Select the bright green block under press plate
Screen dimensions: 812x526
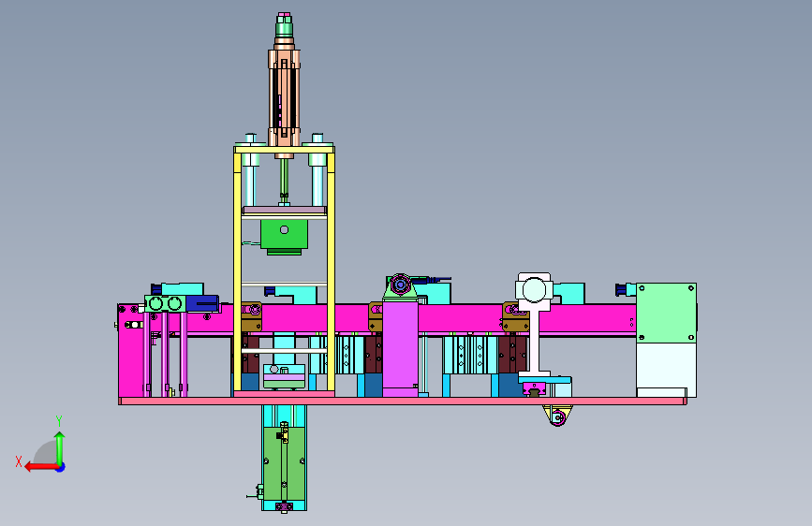point(284,236)
